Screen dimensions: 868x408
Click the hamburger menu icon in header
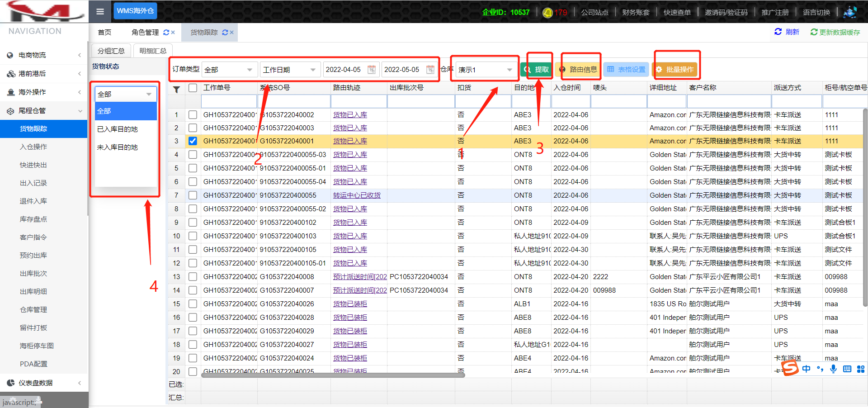(x=100, y=12)
